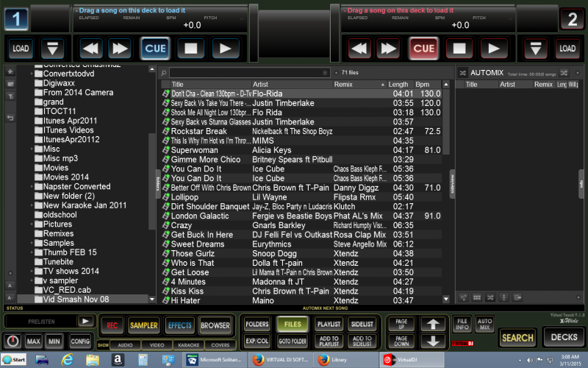The width and height of the screenshot is (588, 368).
Task: Start playback on deck 2
Action: 493,49
